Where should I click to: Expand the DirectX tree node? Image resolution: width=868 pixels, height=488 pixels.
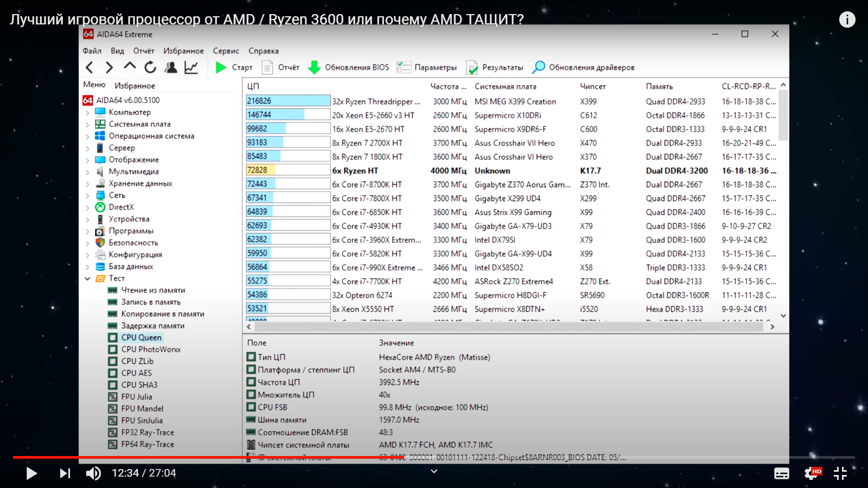(x=87, y=207)
